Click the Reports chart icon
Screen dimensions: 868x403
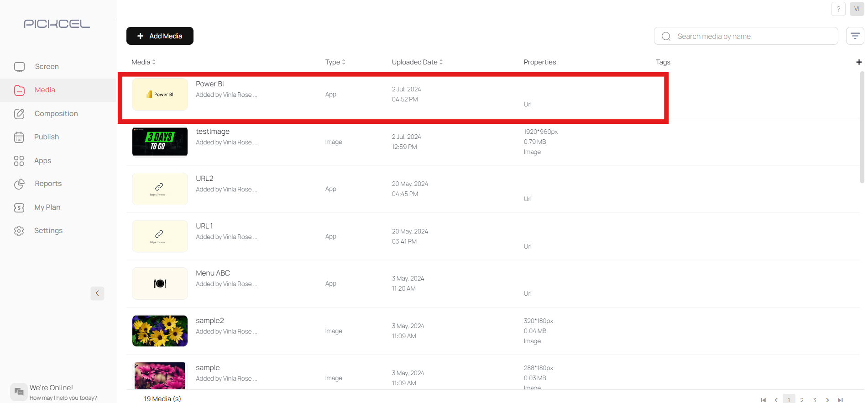tap(19, 184)
